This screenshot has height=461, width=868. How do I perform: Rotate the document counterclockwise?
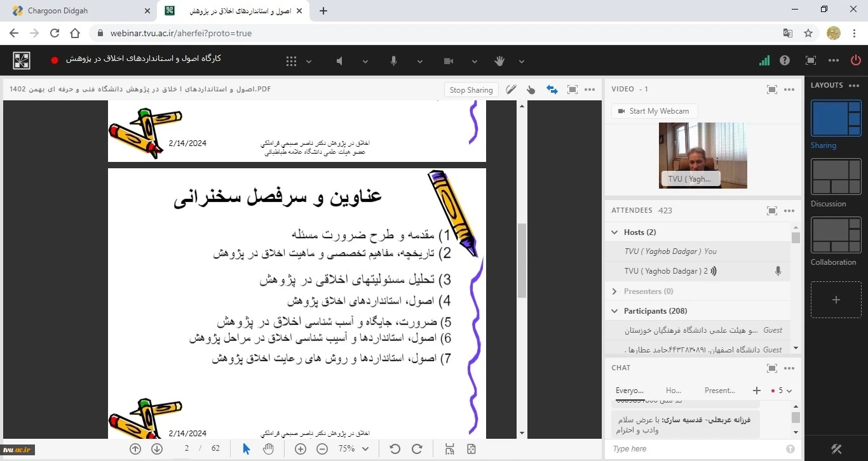pyautogui.click(x=395, y=449)
